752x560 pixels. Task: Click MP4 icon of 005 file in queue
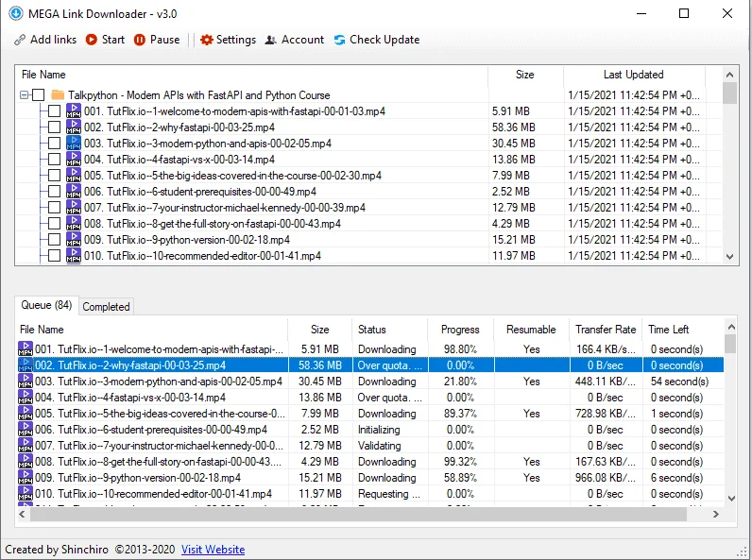click(26, 413)
